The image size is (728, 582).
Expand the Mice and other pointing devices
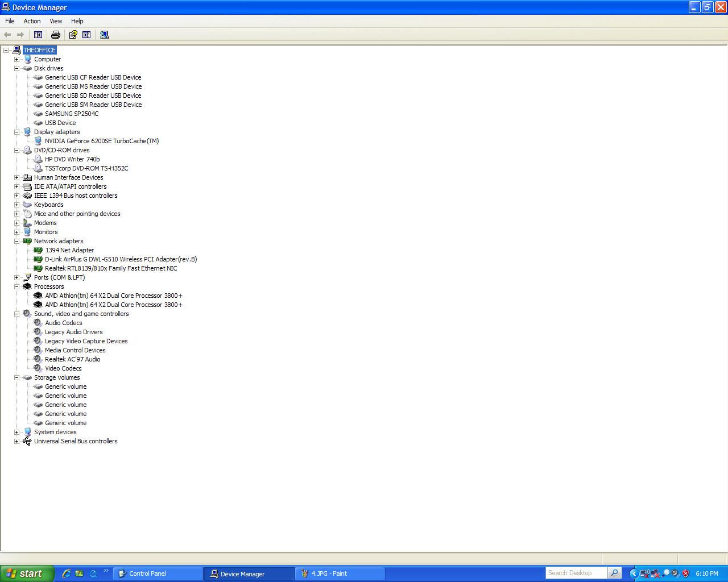pyautogui.click(x=16, y=214)
